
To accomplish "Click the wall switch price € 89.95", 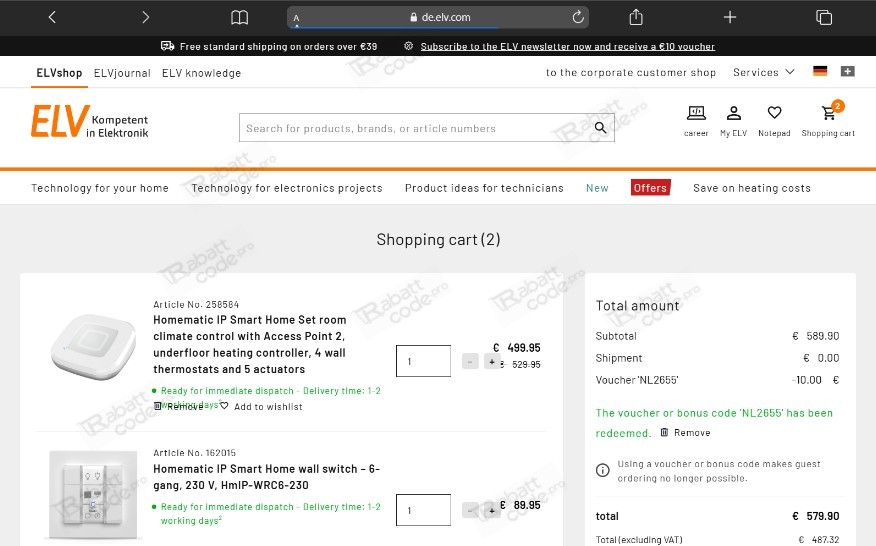I will pyautogui.click(x=520, y=505).
